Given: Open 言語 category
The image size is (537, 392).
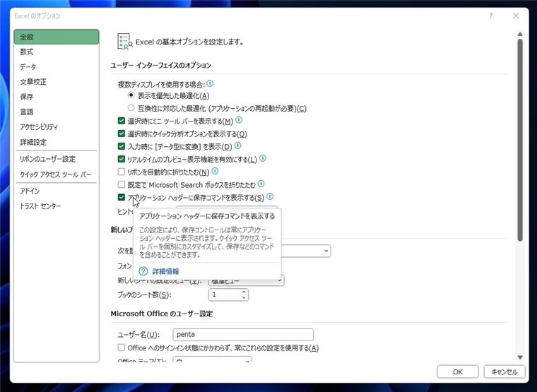Looking at the screenshot, I should (57, 112).
